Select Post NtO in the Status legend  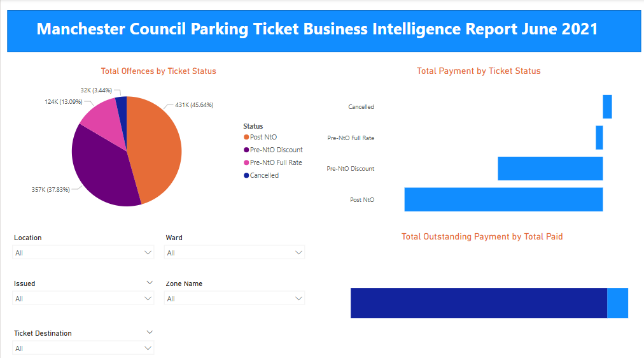point(263,137)
